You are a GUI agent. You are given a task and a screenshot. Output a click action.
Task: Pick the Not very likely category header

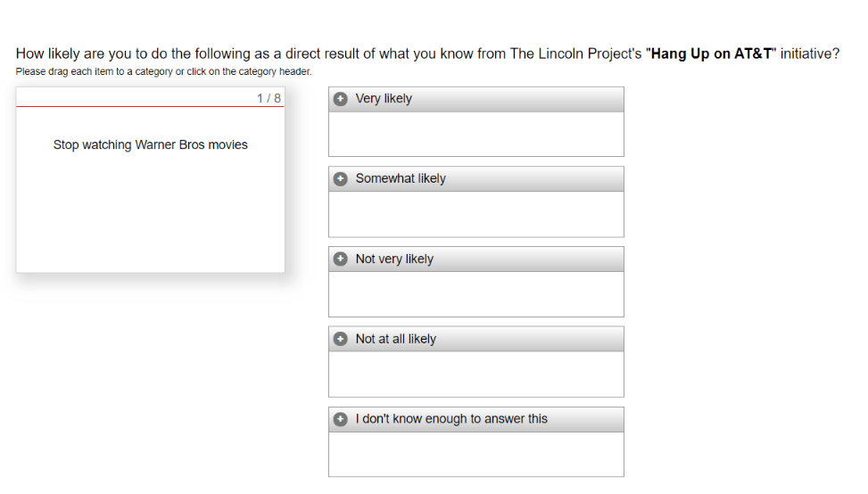coord(475,259)
